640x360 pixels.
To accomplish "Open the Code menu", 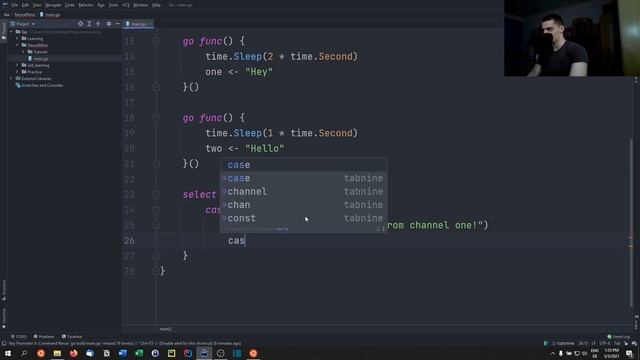I will pyautogui.click(x=70, y=5).
